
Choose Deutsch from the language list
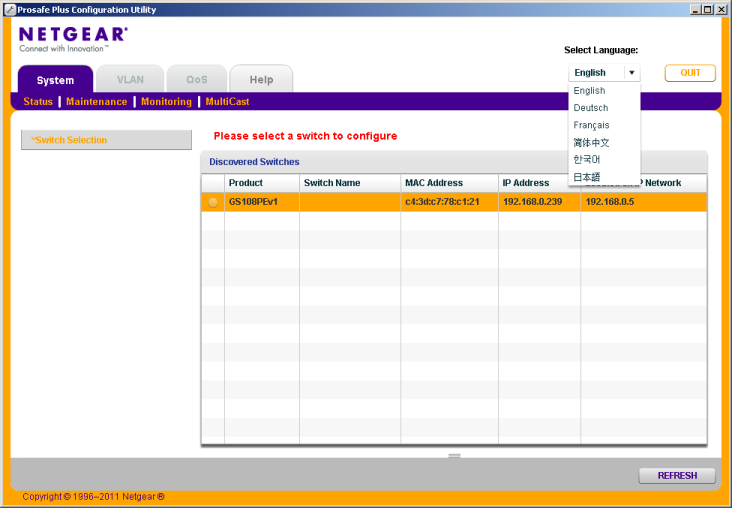point(604,108)
